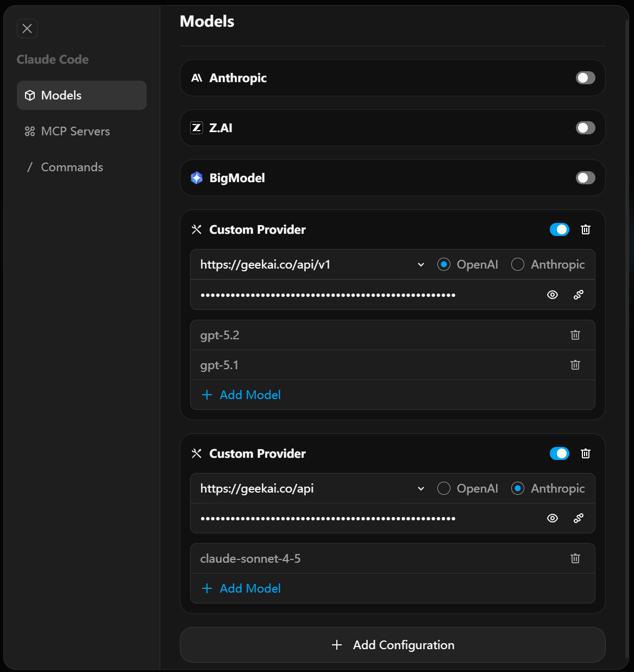634x672 pixels.
Task: Close the settings panel with X icon
Action: (27, 28)
